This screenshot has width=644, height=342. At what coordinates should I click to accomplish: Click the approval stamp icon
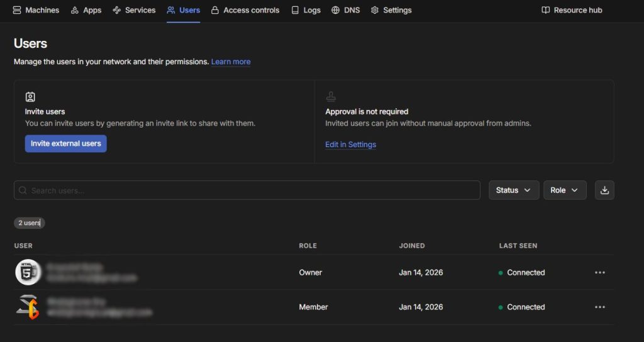point(331,97)
